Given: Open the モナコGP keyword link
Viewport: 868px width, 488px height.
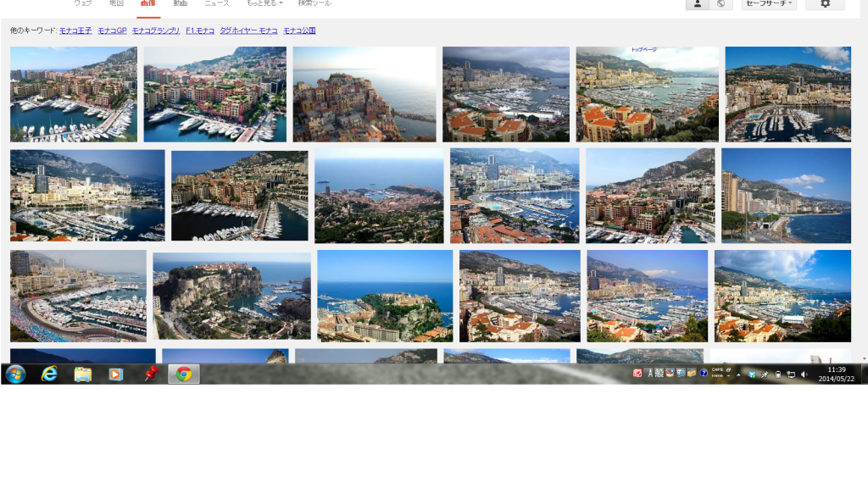Looking at the screenshot, I should point(111,30).
